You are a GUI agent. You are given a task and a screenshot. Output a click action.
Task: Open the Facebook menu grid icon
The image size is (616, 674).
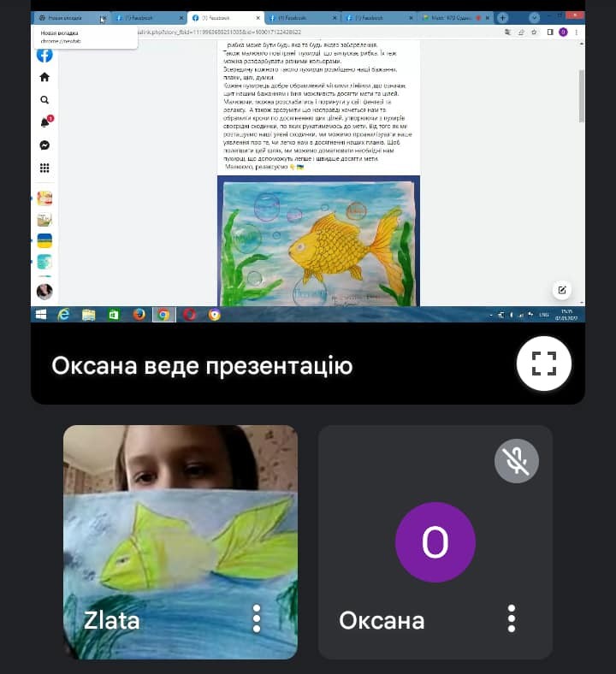44,168
